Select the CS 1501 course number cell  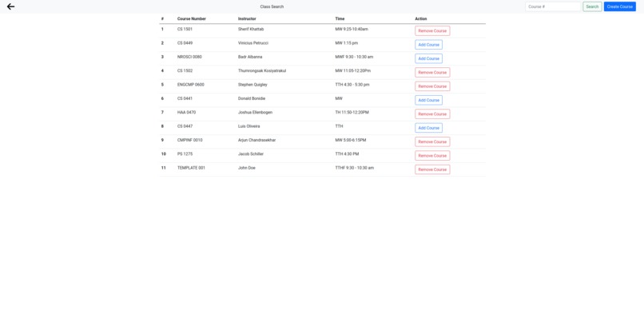(185, 30)
